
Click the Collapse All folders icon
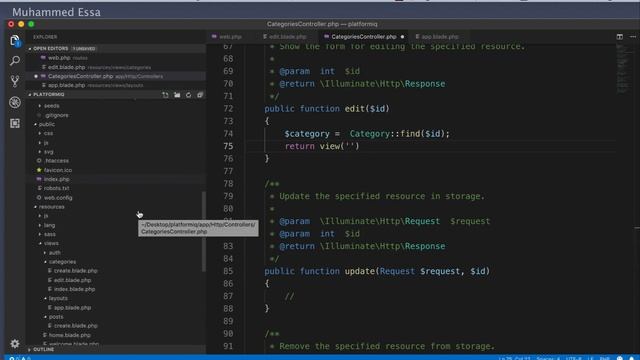tap(200, 95)
